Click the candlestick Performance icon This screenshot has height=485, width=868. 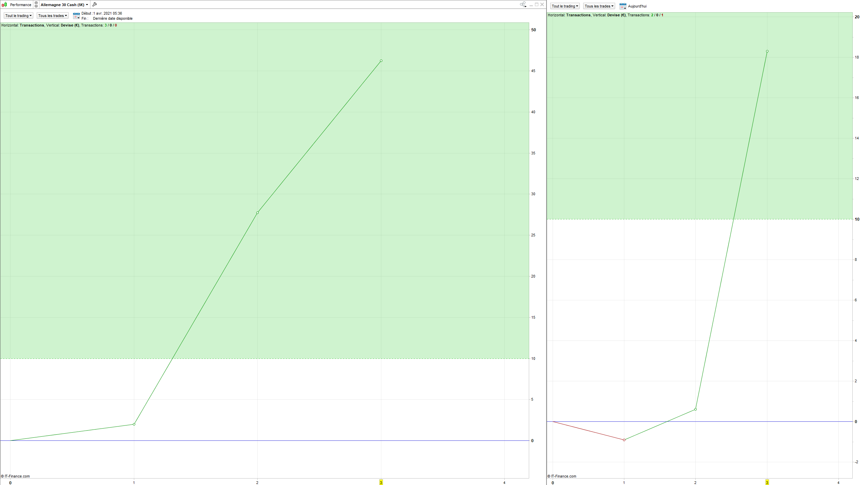[x=4, y=5]
